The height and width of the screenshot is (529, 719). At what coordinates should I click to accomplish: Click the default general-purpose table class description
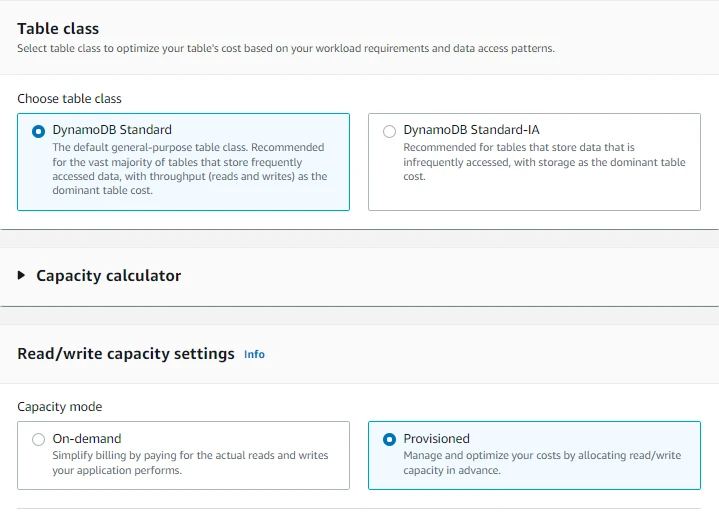(189, 168)
